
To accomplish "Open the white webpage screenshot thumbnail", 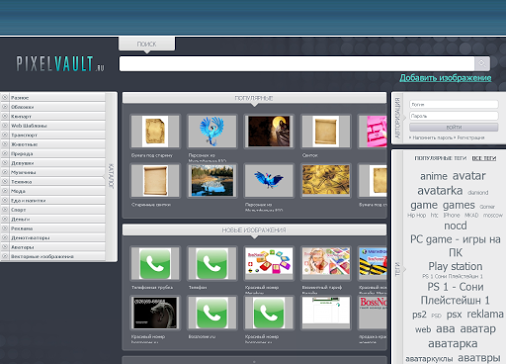I will point(326,313).
